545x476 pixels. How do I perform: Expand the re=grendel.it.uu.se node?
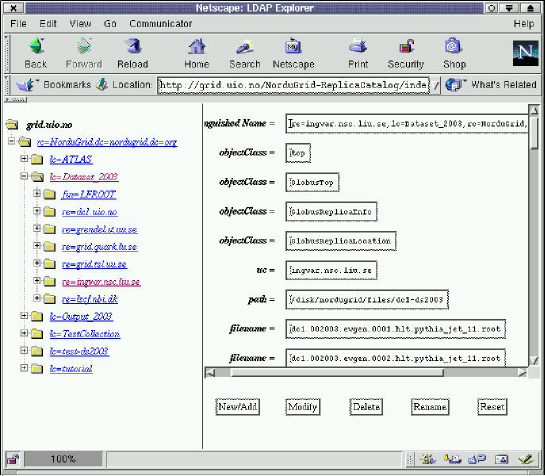coord(37,228)
